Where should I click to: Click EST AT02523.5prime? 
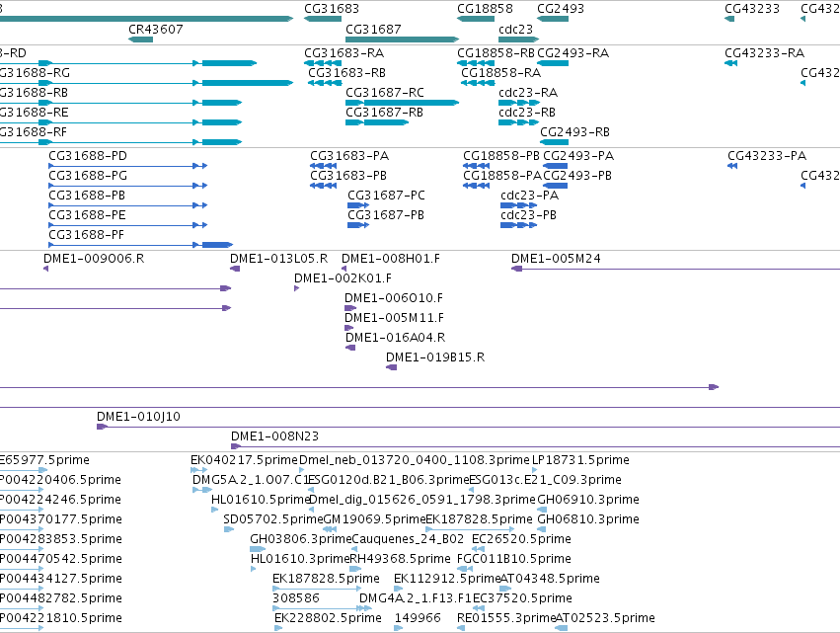pos(605,618)
